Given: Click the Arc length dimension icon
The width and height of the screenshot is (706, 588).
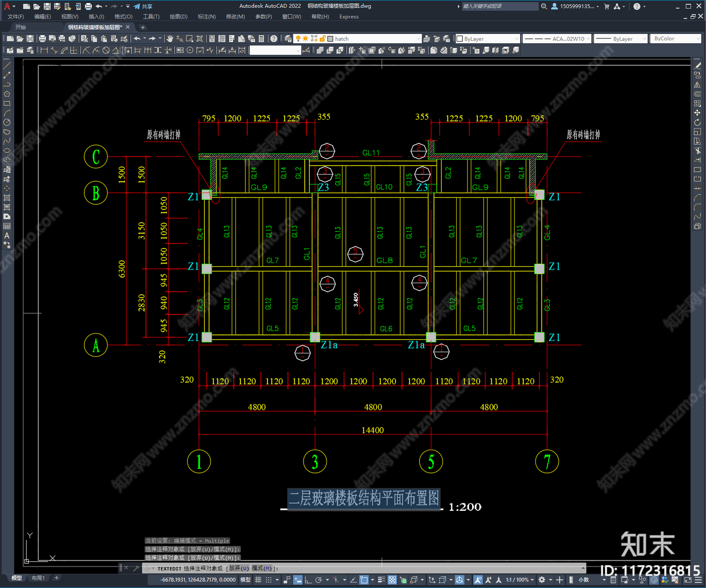Looking at the screenshot, I should tap(64, 50).
